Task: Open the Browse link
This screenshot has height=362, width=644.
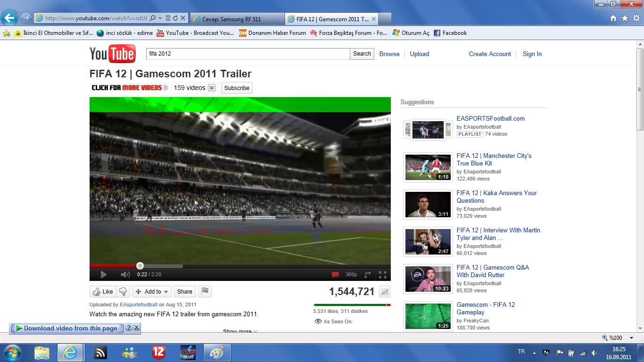Action: (389, 54)
